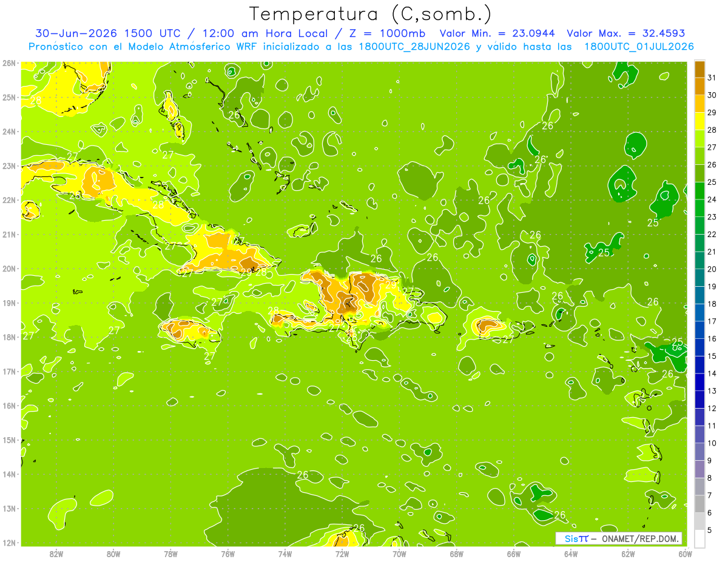728x562 pixels.
Task: Click the initialization time "1800UTC_28JUN2026"
Action: coord(414,47)
